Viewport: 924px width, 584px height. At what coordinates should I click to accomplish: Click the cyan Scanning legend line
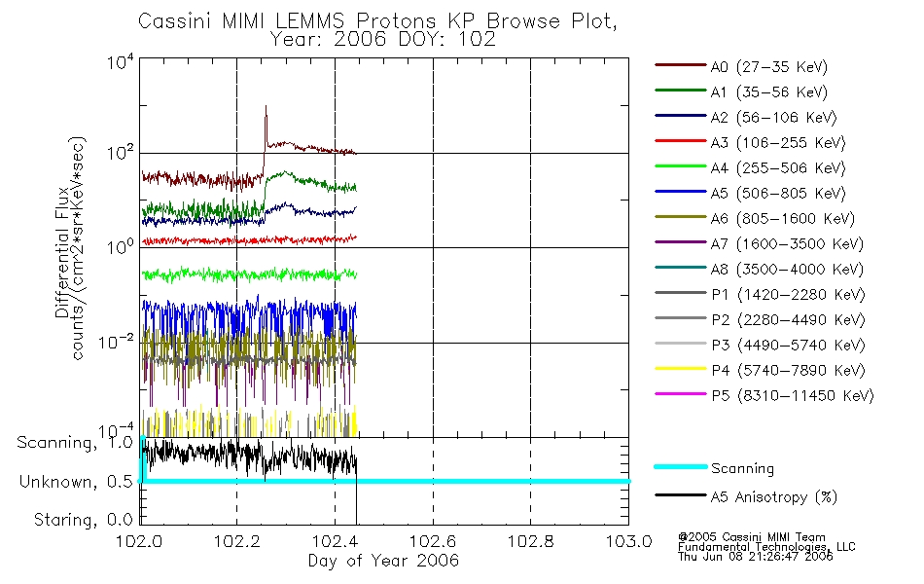coord(681,466)
